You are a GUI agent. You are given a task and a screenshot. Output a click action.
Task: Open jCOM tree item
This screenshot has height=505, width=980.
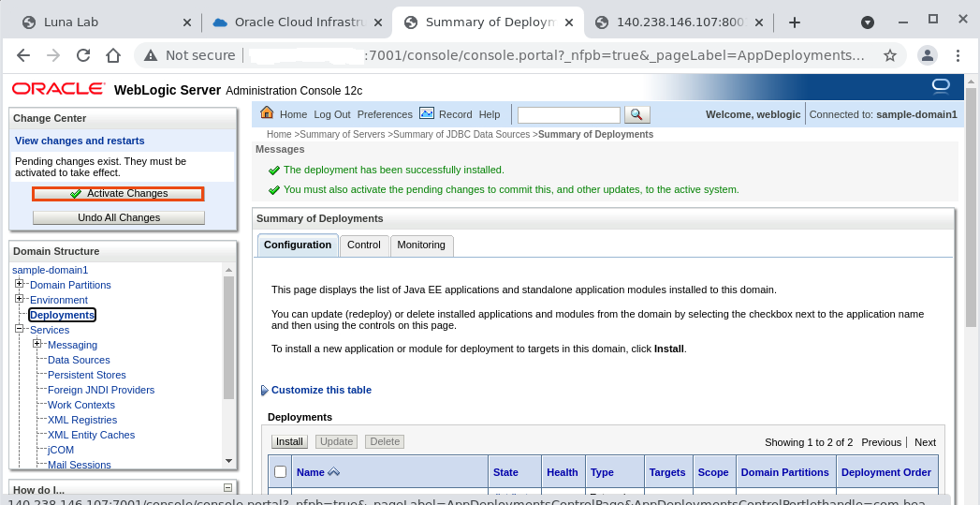pos(61,450)
